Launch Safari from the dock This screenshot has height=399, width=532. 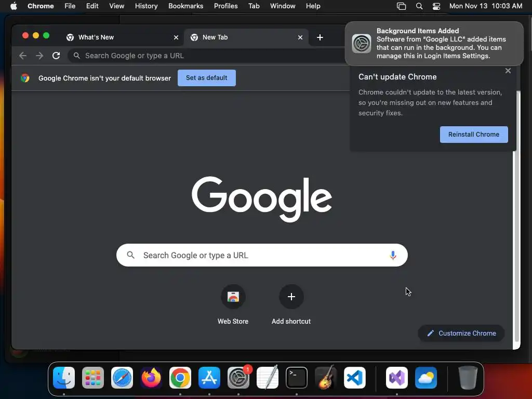click(x=122, y=378)
